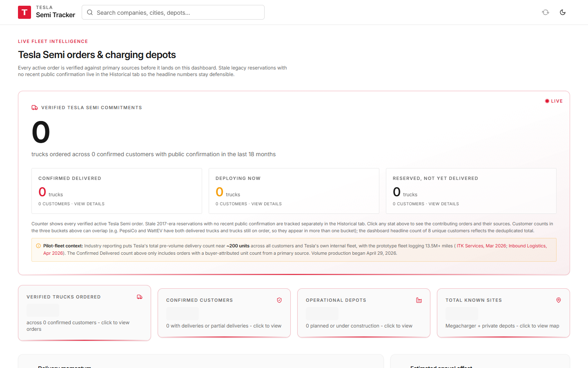Click the shield icon on Confirmed Customers card
This screenshot has width=588, height=368.
pyautogui.click(x=279, y=300)
